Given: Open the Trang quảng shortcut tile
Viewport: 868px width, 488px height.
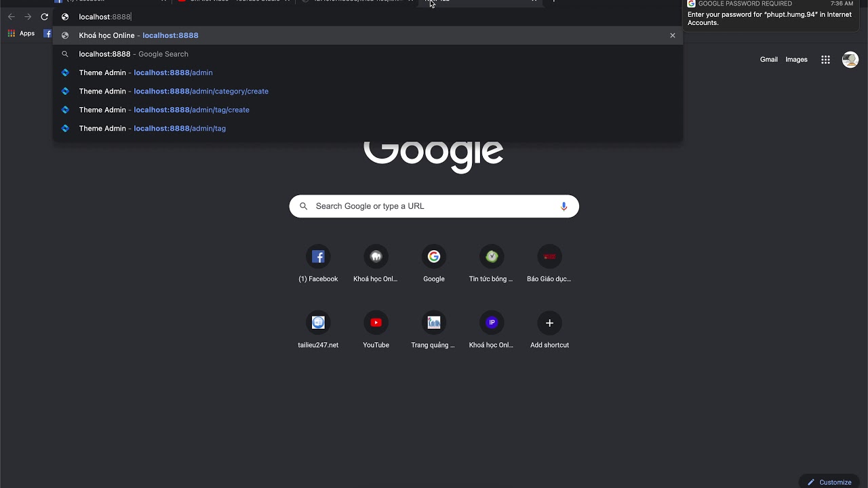Looking at the screenshot, I should [434, 330].
